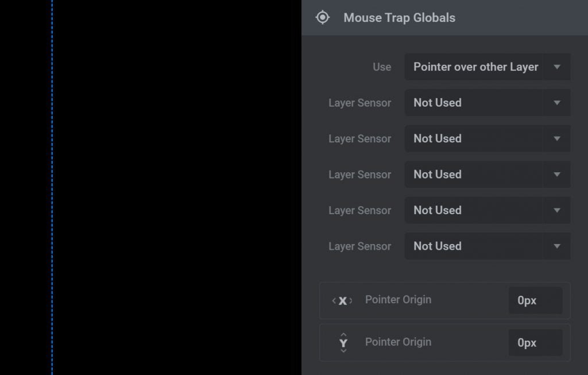Click the last Layer Sensor label
The height and width of the screenshot is (375, 588).
point(360,246)
